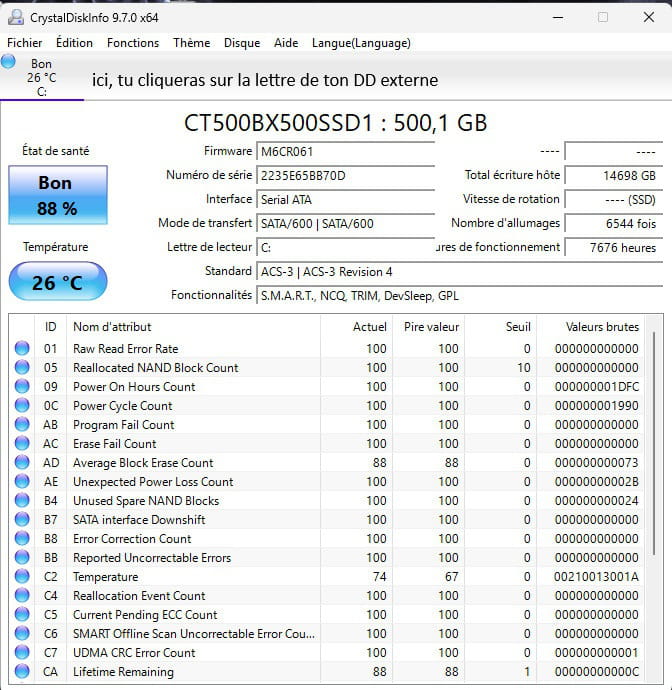
Task: Click threshold value 10 of Reallocated NAND Block
Action: coord(523,367)
